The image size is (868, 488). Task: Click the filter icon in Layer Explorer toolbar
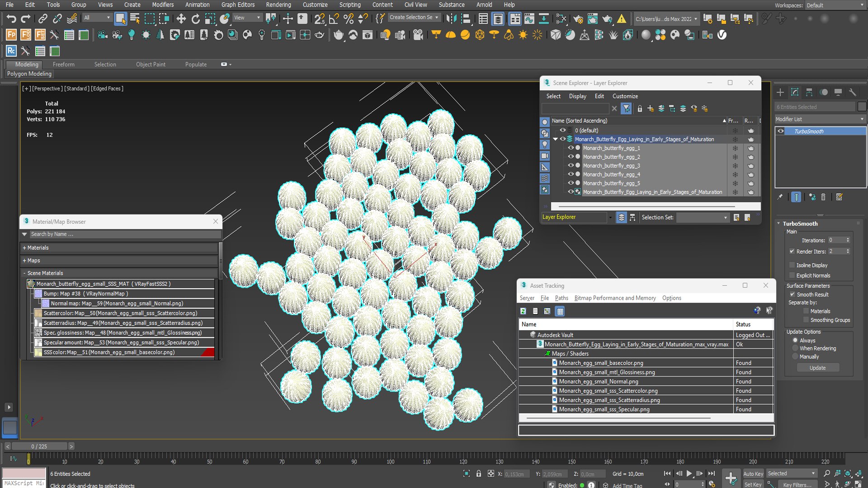626,108
